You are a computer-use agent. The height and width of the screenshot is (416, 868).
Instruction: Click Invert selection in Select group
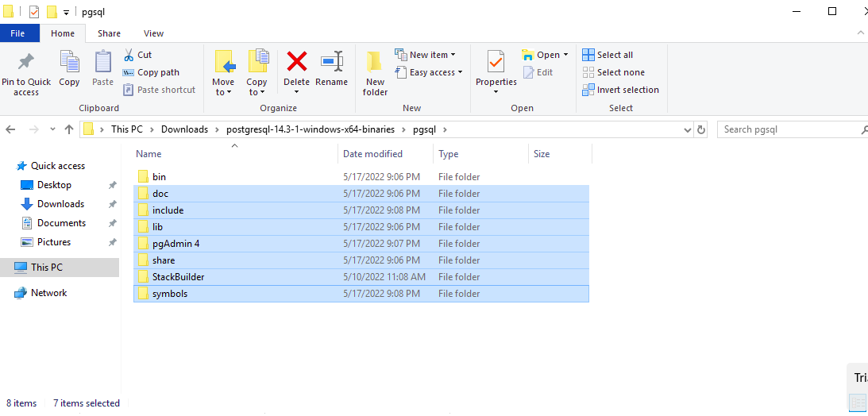click(620, 90)
